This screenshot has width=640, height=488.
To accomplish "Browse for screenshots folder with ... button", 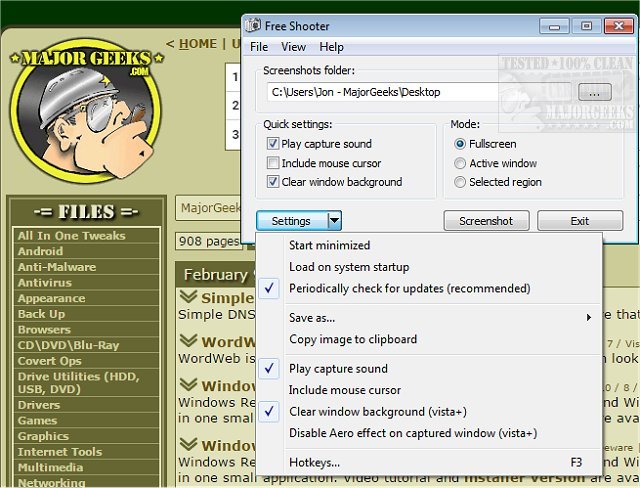I will (x=595, y=92).
